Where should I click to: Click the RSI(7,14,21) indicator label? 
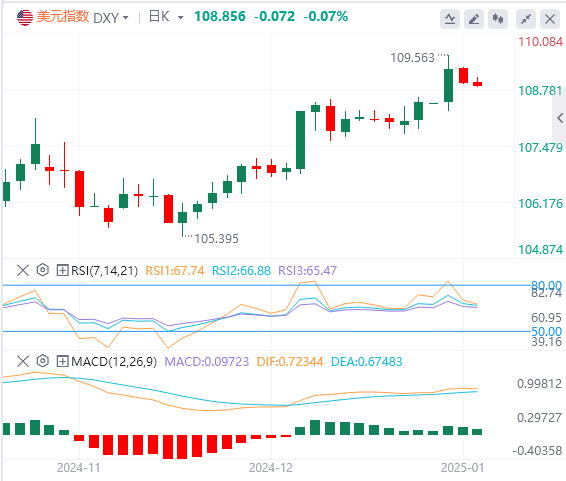[x=104, y=270]
